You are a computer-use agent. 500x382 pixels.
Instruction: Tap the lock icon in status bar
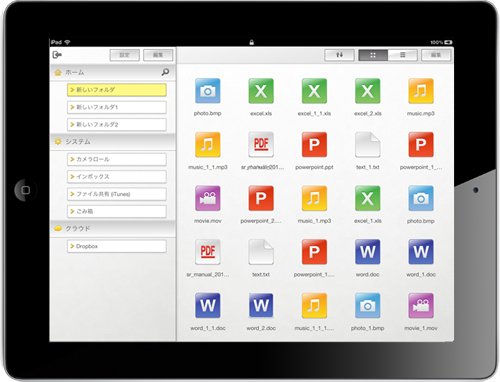coord(252,42)
